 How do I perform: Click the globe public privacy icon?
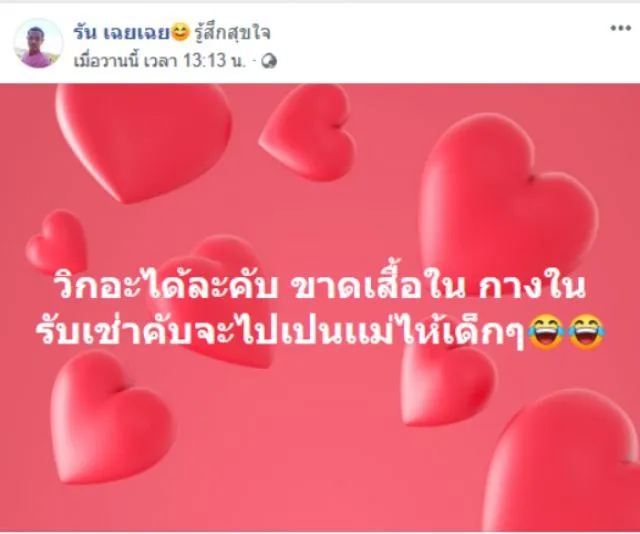tap(269, 61)
